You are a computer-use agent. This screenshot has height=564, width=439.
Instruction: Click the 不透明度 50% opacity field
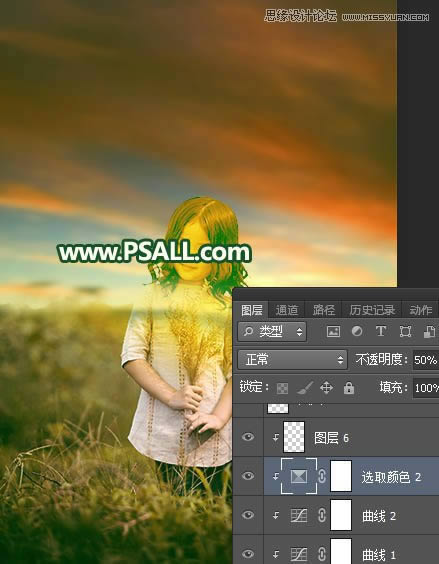click(x=426, y=360)
